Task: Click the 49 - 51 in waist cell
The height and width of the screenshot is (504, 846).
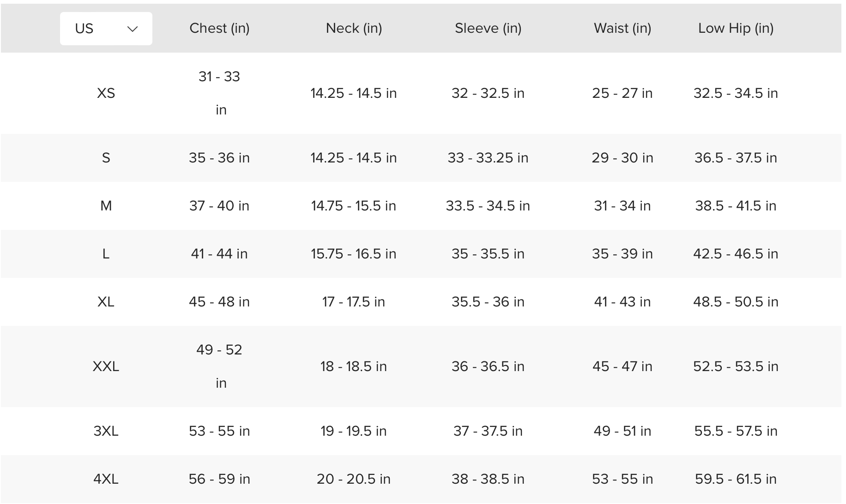Action: [622, 431]
